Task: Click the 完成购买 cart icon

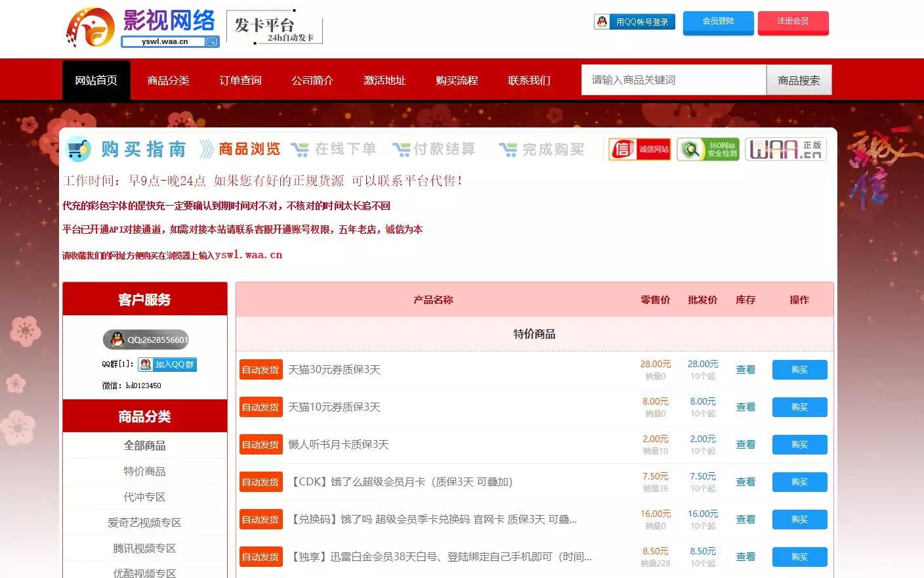Action: [x=507, y=149]
